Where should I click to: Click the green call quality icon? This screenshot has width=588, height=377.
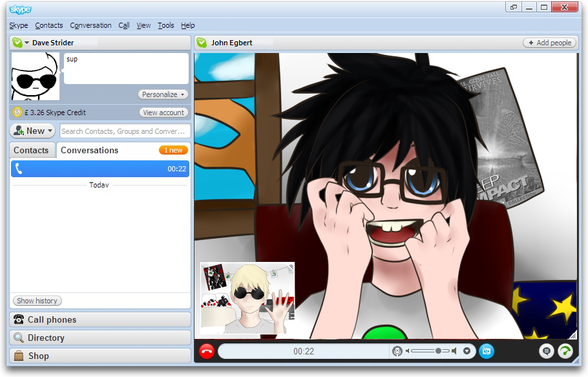pos(565,351)
